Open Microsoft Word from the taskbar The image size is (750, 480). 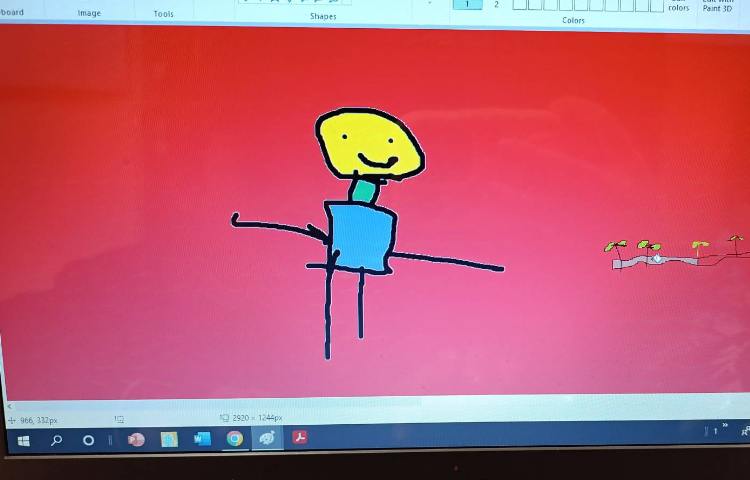coord(202,439)
